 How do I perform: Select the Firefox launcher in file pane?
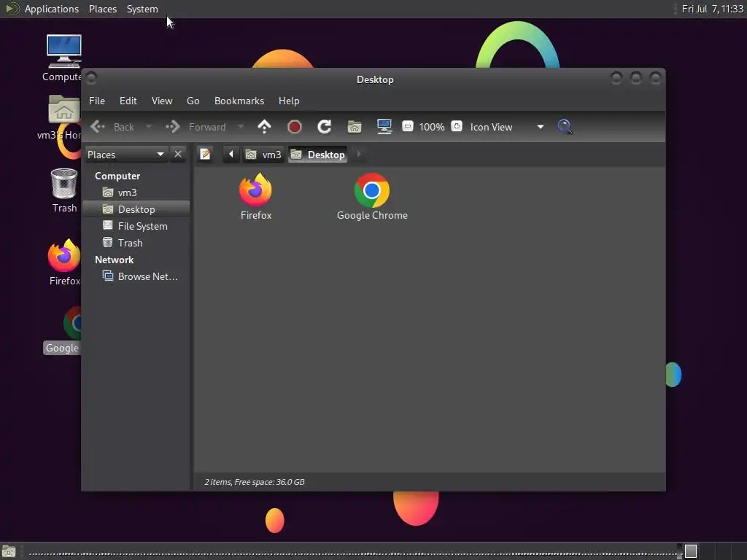256,197
